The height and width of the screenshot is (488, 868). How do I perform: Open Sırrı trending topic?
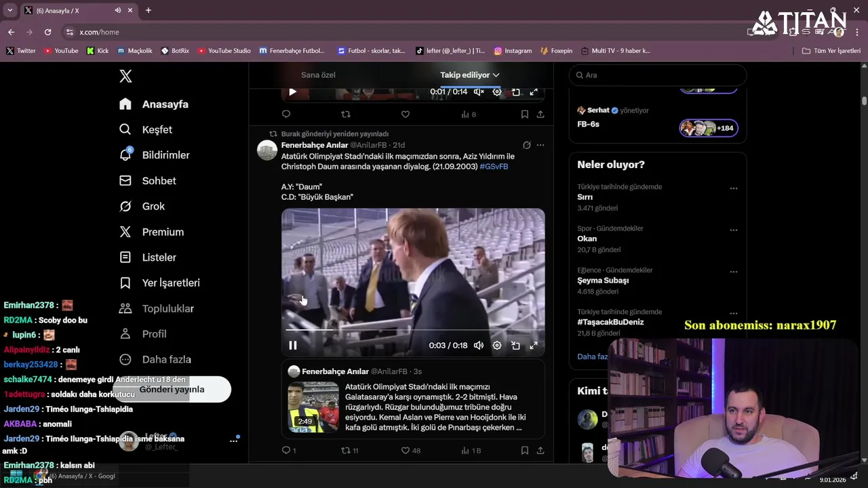click(585, 197)
